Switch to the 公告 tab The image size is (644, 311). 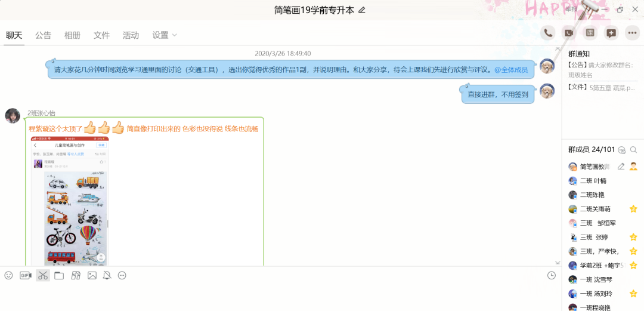click(x=43, y=35)
